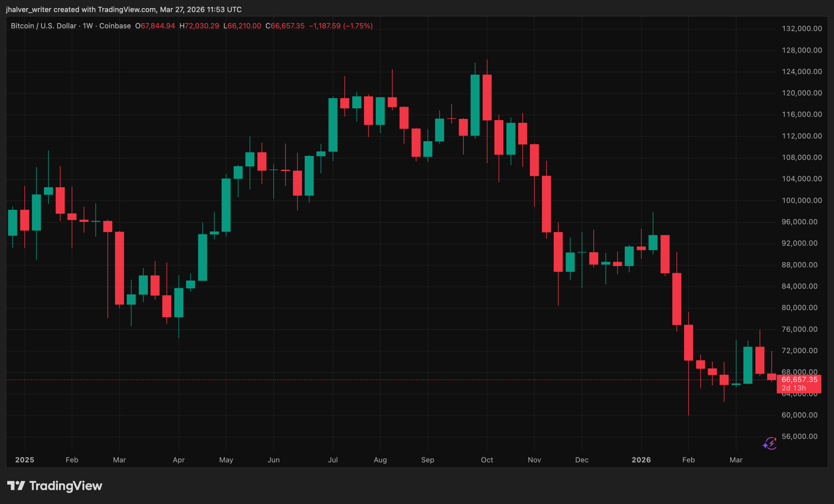
Task: Click the 2025 label on the time axis
Action: 24,460
